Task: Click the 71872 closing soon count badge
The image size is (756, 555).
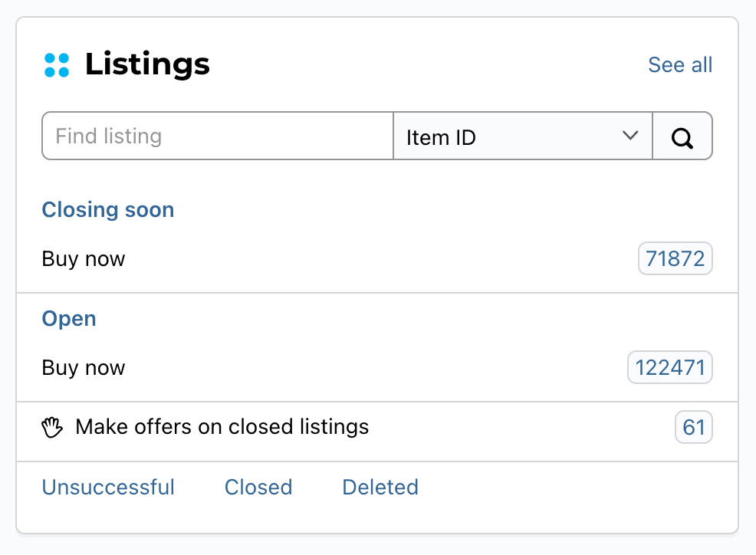Action: tap(675, 258)
